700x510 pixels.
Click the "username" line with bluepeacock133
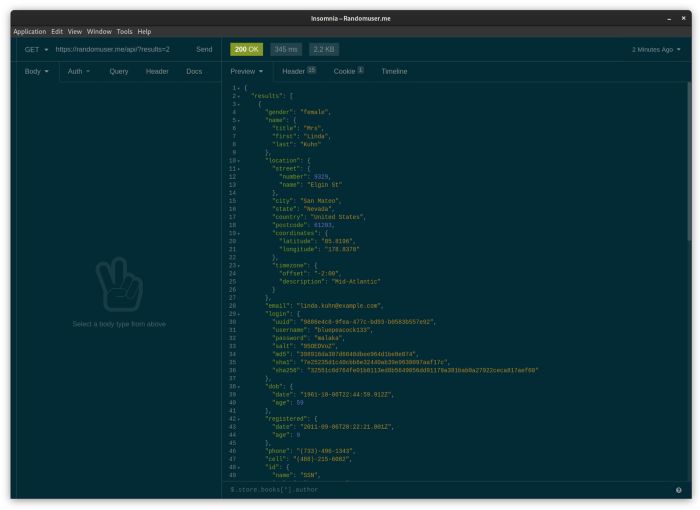tap(322, 330)
